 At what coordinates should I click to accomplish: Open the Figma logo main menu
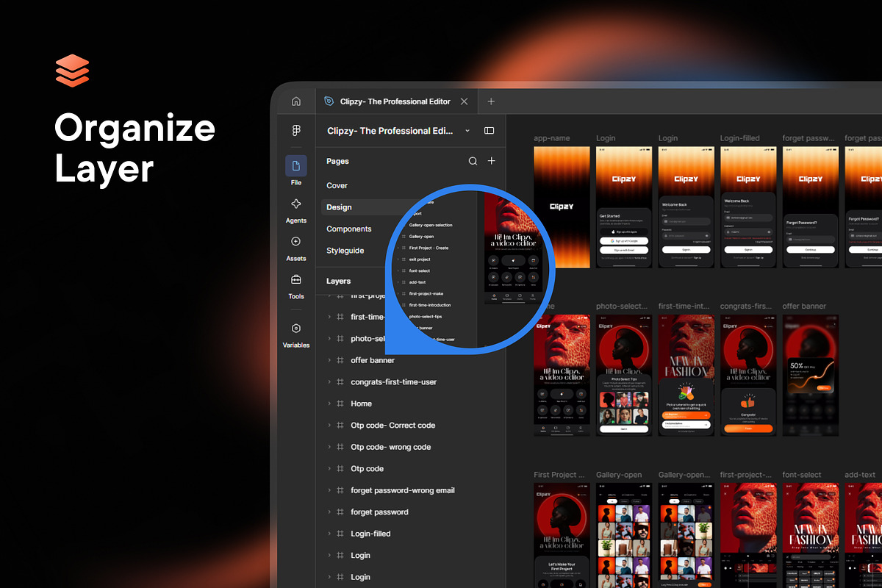point(296,130)
